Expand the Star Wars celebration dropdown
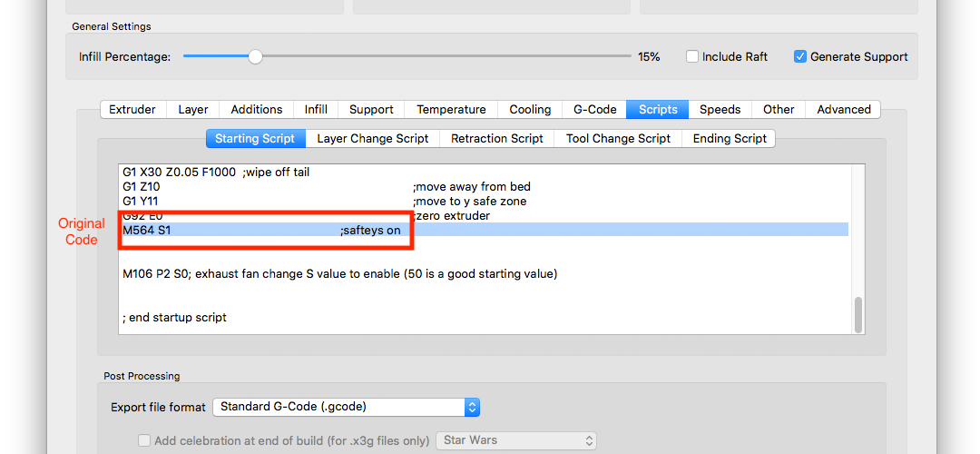This screenshot has width=980, height=454. 516,440
